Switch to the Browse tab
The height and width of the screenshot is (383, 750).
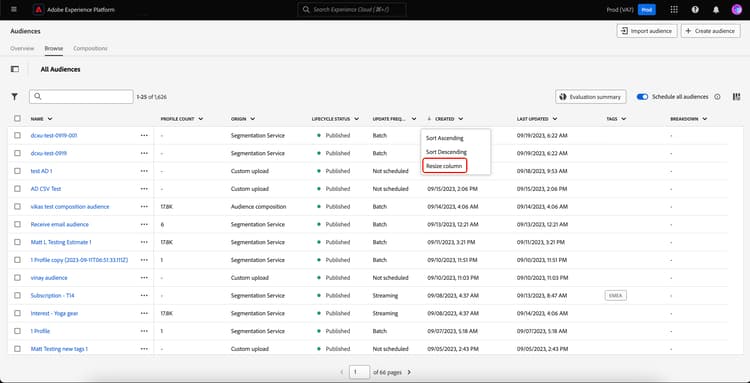[54, 48]
